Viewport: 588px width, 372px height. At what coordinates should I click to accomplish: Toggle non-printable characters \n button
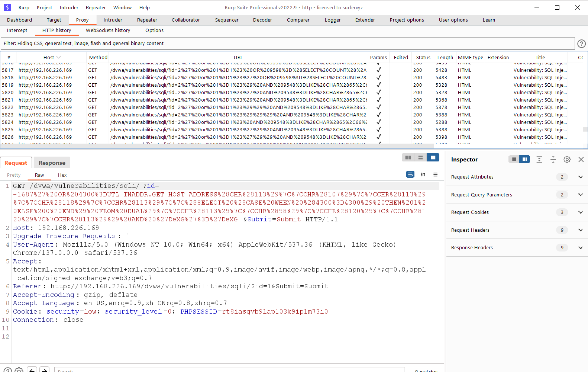point(423,174)
